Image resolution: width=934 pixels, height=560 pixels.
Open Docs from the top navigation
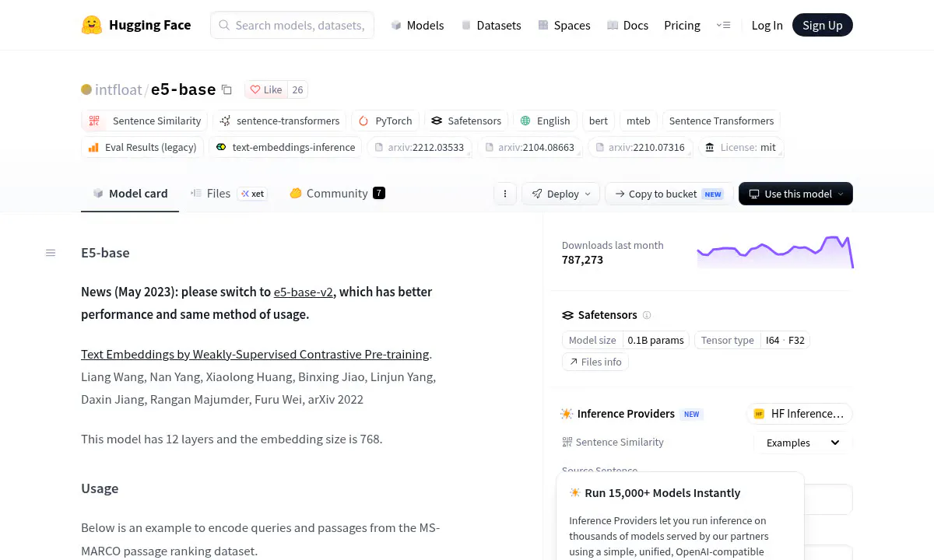(x=627, y=25)
